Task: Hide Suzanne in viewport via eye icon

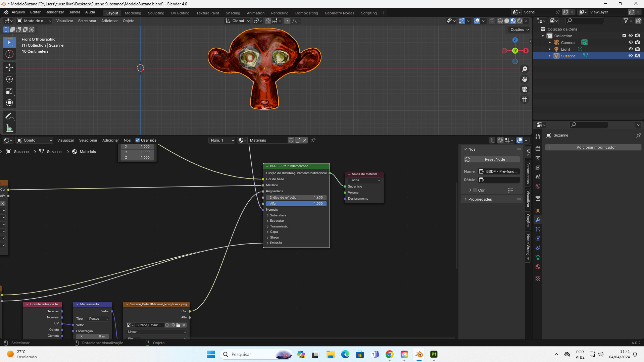Action: (x=631, y=56)
